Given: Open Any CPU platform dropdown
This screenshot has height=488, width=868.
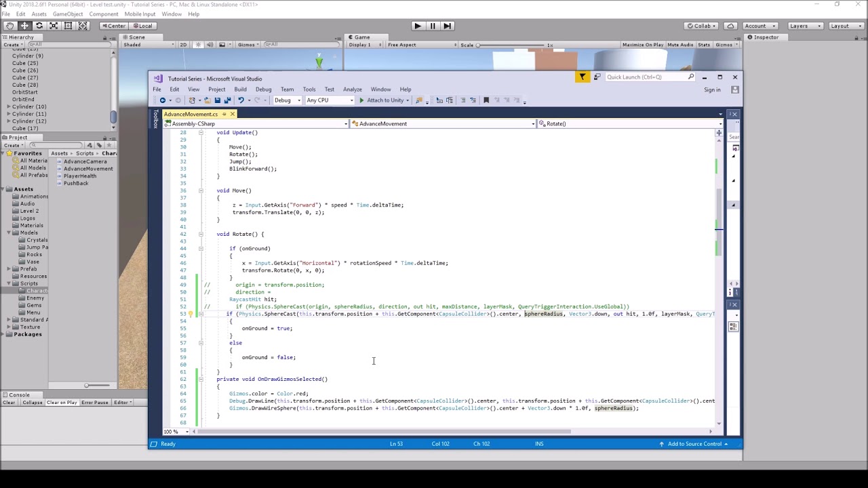Looking at the screenshot, I should [x=330, y=100].
